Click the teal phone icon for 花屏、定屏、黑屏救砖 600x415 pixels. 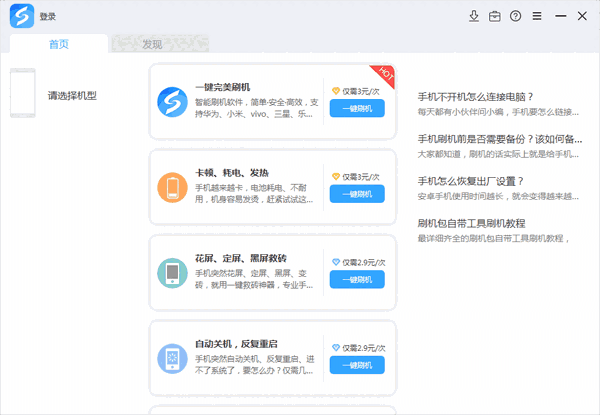(x=172, y=272)
